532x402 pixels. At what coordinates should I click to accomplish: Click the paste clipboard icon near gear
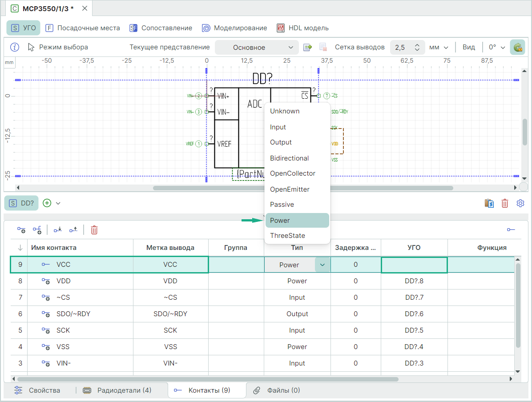pos(489,203)
